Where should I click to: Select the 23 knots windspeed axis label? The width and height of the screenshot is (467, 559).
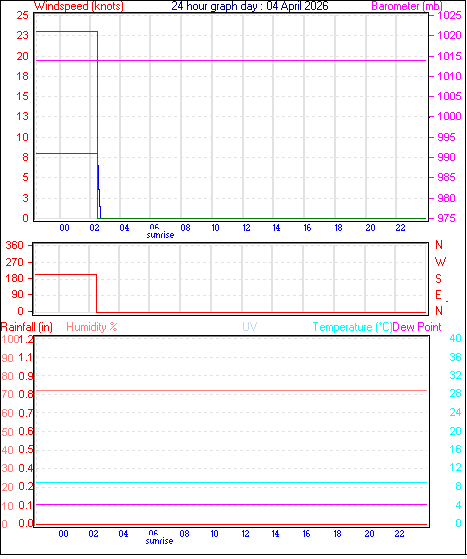tap(22, 35)
